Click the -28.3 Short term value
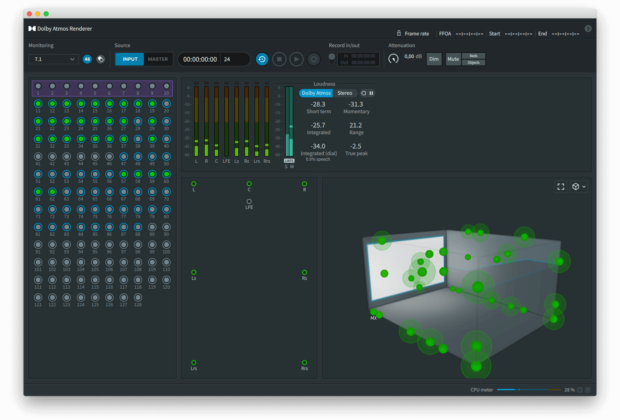The height and width of the screenshot is (420, 620). click(318, 104)
